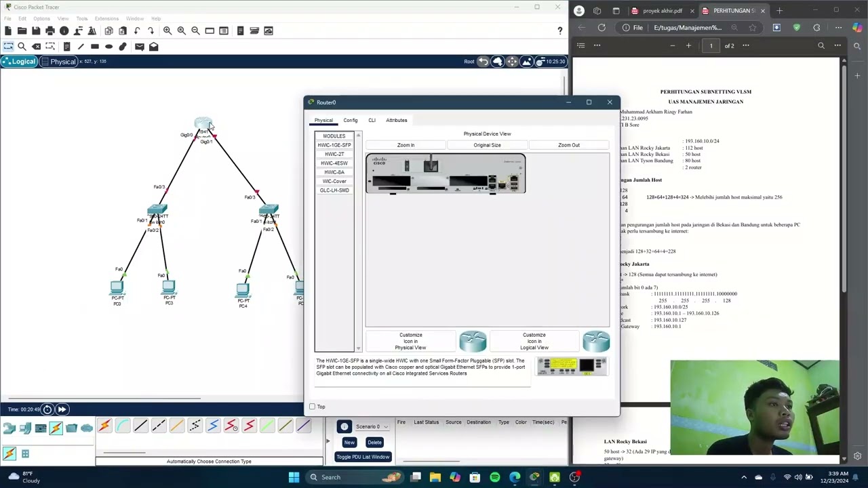Choose the Draw Ellipse tool
The height and width of the screenshot is (488, 868).
click(x=108, y=46)
